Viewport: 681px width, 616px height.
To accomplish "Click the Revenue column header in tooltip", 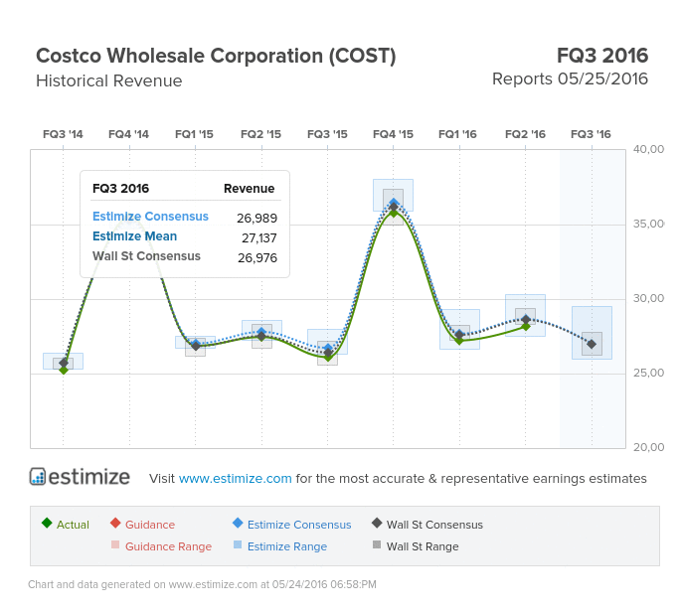I will pos(249,189).
